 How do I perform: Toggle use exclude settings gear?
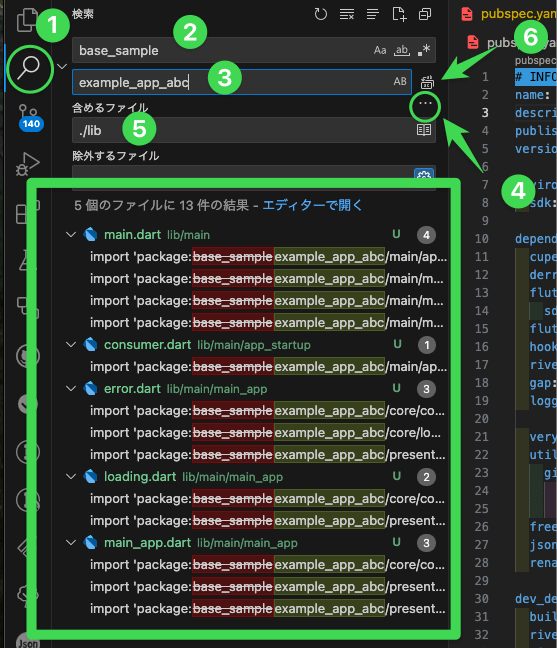(424, 174)
